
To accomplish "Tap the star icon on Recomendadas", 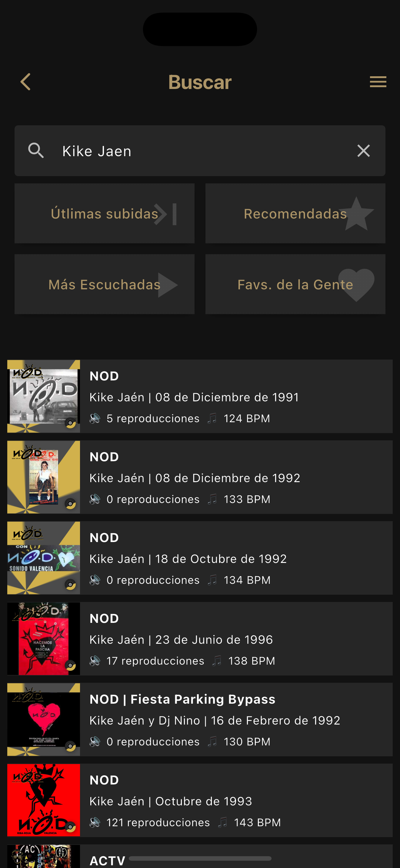I will click(x=356, y=214).
